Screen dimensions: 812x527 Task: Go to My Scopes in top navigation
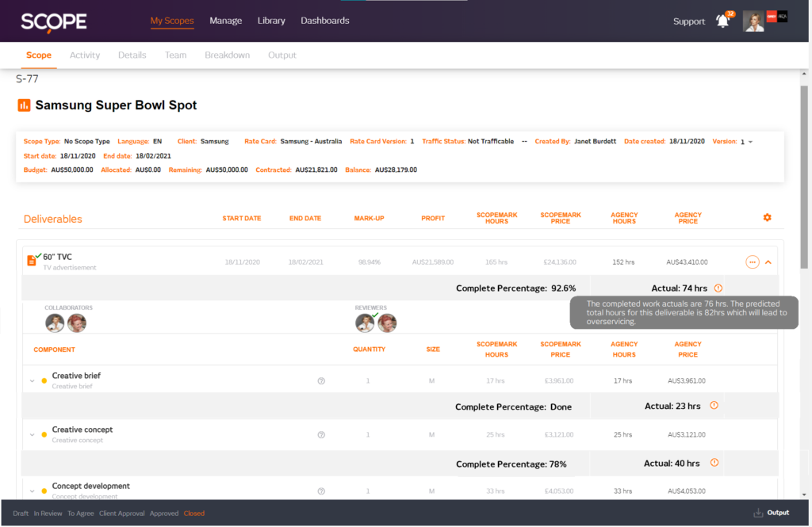pyautogui.click(x=172, y=21)
